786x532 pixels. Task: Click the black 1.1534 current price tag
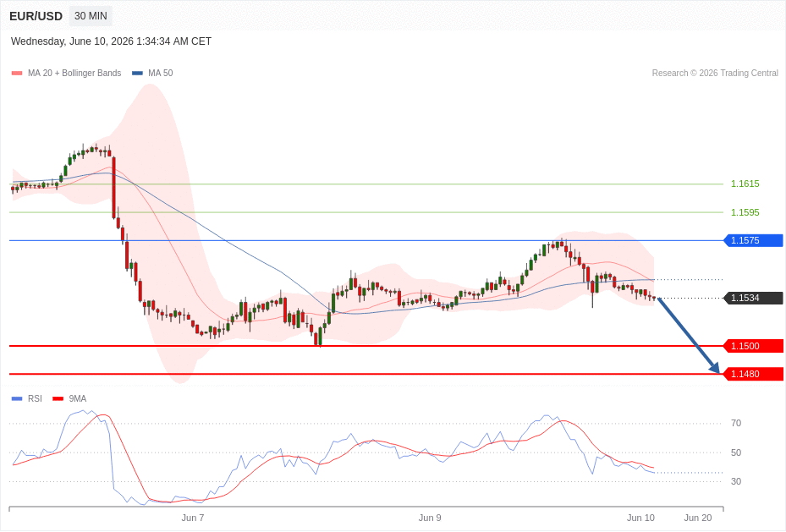[x=753, y=298]
